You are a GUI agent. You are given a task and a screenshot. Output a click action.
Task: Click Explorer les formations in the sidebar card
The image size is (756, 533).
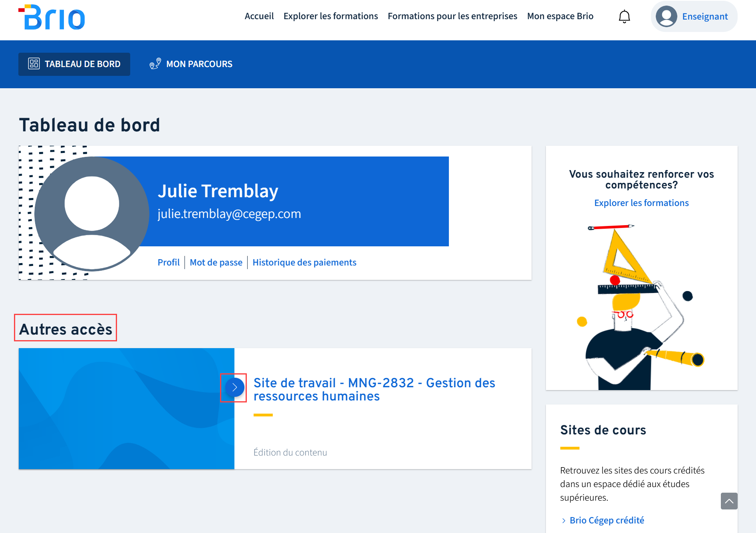click(x=641, y=203)
